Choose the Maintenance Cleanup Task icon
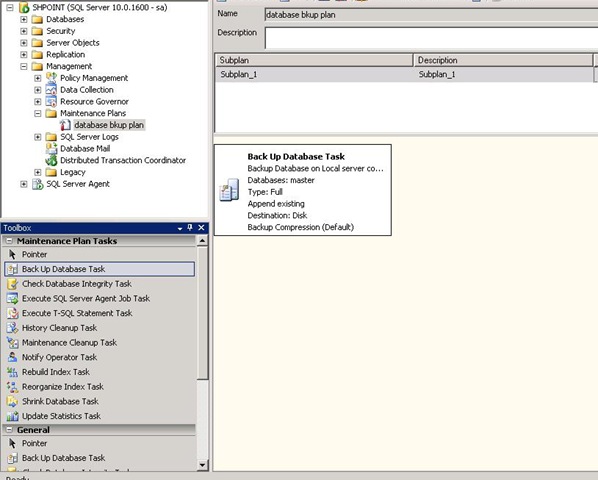Viewport: 598px width, 480px height. [x=12, y=343]
